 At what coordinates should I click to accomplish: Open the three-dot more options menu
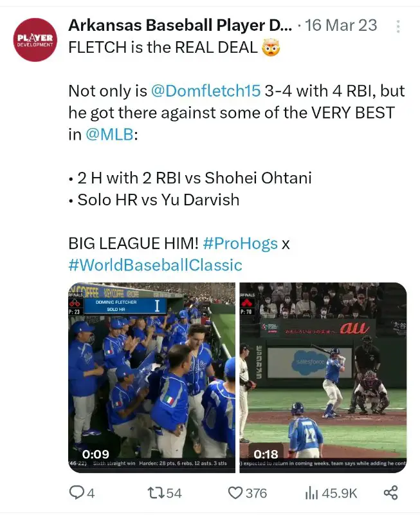(x=399, y=26)
